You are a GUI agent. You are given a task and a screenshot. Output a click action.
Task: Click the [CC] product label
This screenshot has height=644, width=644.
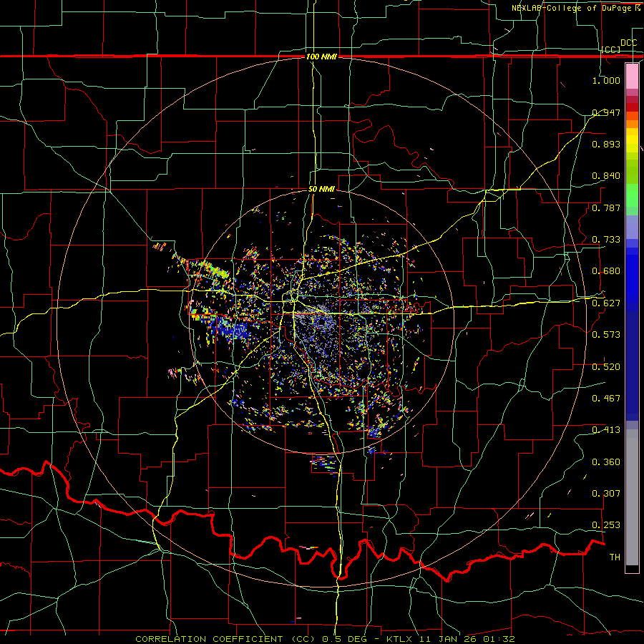pos(610,49)
